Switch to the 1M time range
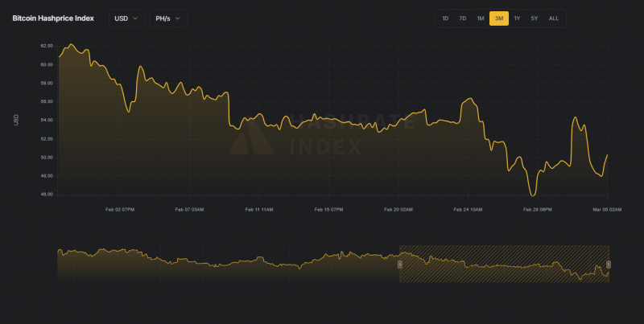Image resolution: width=644 pixels, height=324 pixels. (480, 18)
